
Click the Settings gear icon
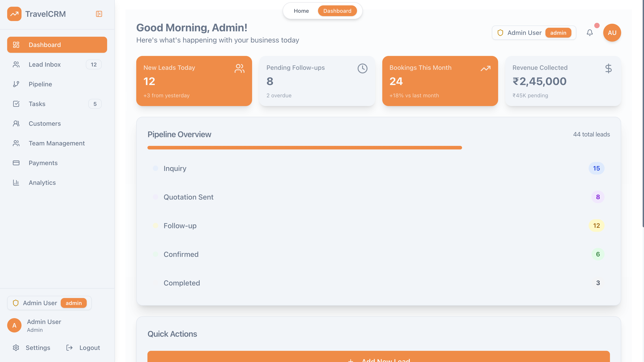16,347
